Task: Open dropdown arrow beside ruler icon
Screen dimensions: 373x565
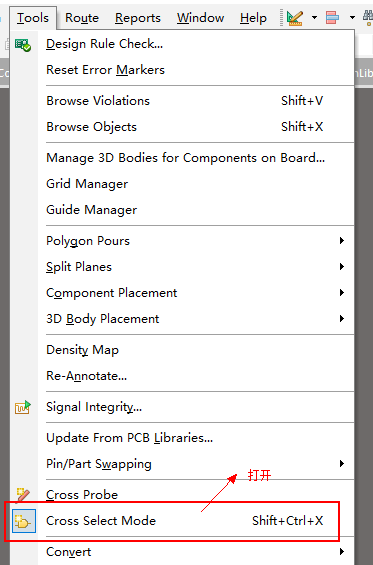Action: point(314,17)
